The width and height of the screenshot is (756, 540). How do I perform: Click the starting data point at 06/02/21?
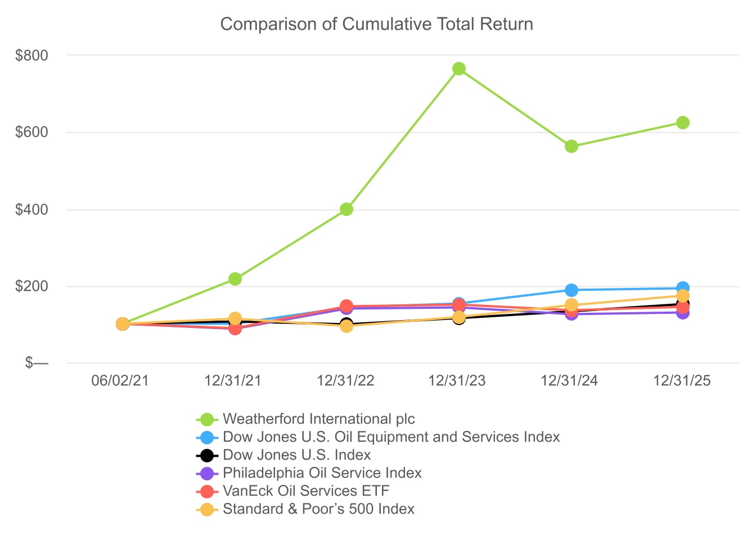(x=123, y=324)
